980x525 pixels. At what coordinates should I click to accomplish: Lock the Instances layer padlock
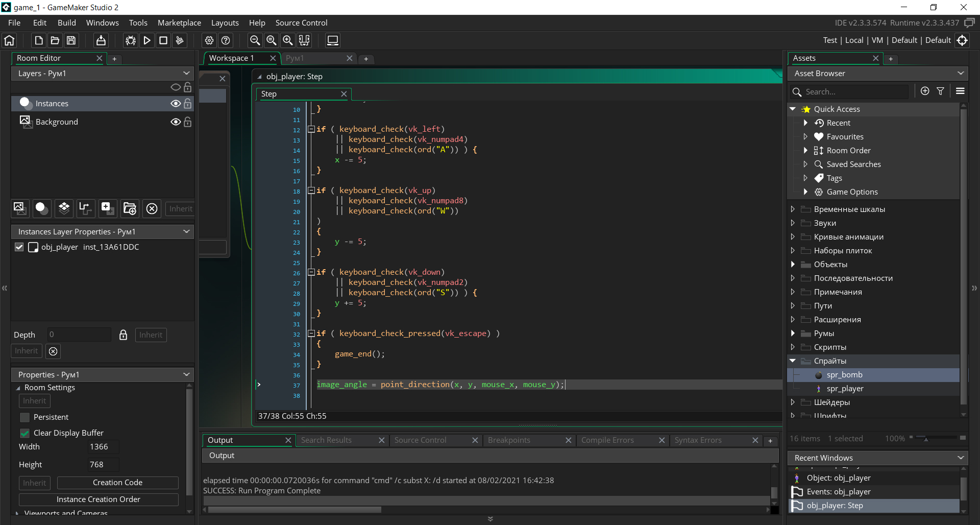point(187,104)
